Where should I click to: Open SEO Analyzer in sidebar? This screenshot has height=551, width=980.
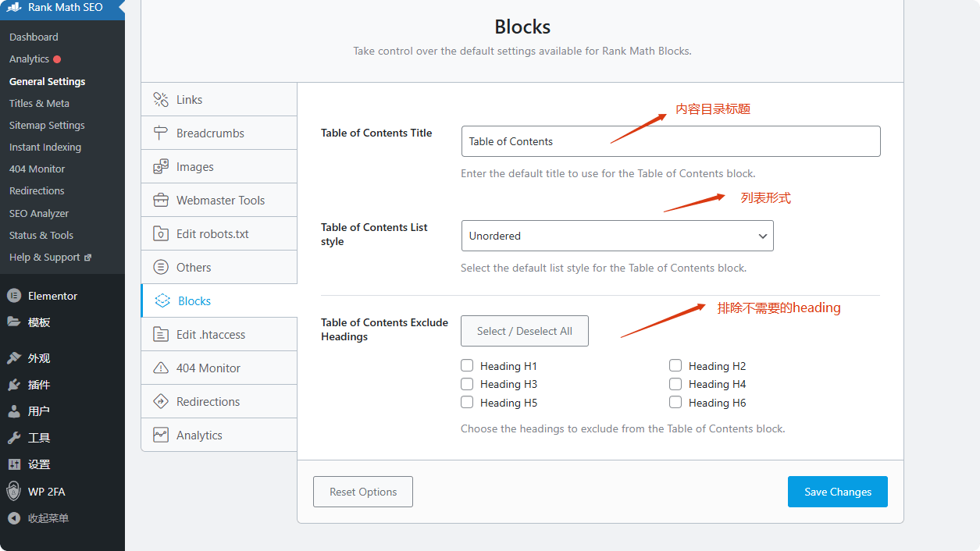point(39,213)
